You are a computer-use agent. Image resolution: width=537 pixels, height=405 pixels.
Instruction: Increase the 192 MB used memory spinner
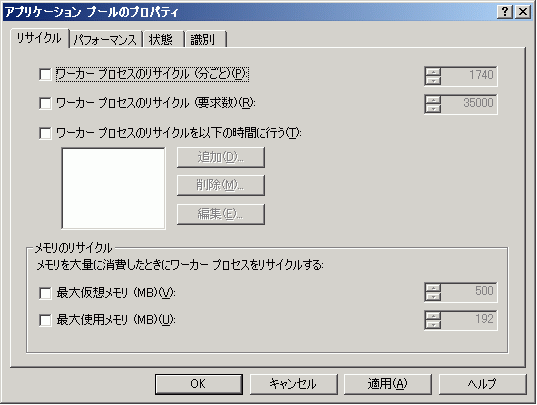(x=434, y=316)
